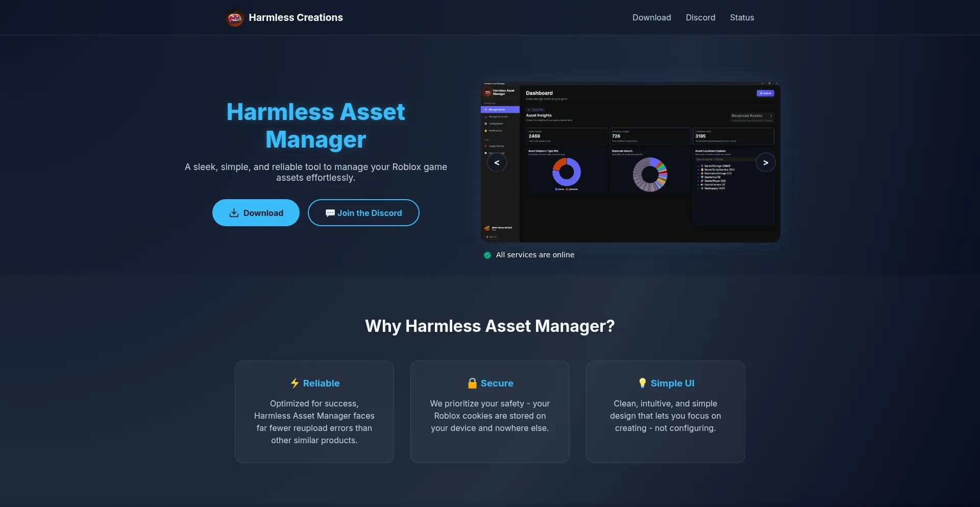Click the speech bubble icon in Join the Discord
980x507 pixels.
(x=330, y=213)
